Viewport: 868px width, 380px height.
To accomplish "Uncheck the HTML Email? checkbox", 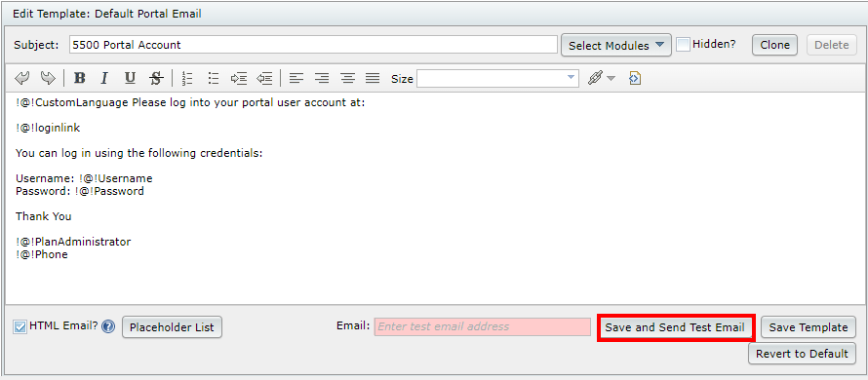I will [20, 327].
